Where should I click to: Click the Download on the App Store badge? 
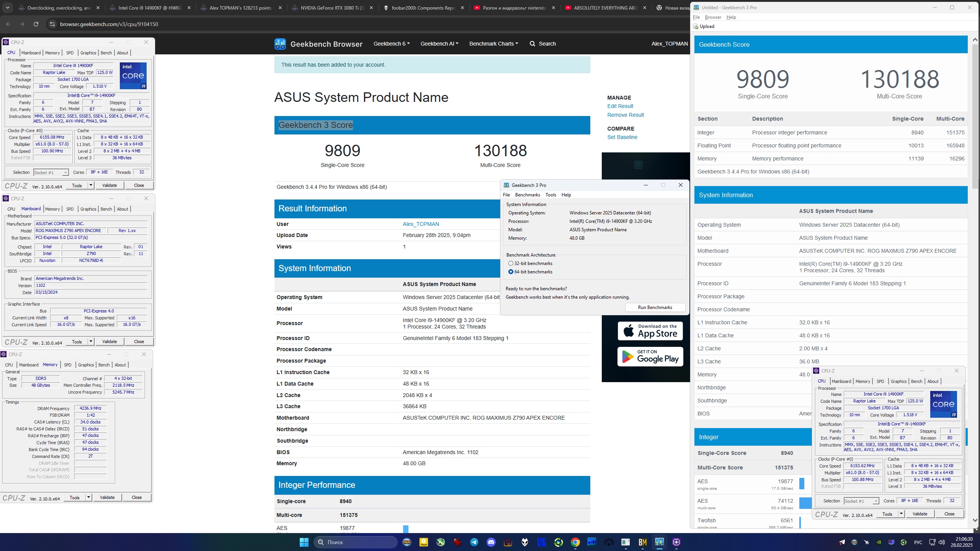click(x=650, y=331)
